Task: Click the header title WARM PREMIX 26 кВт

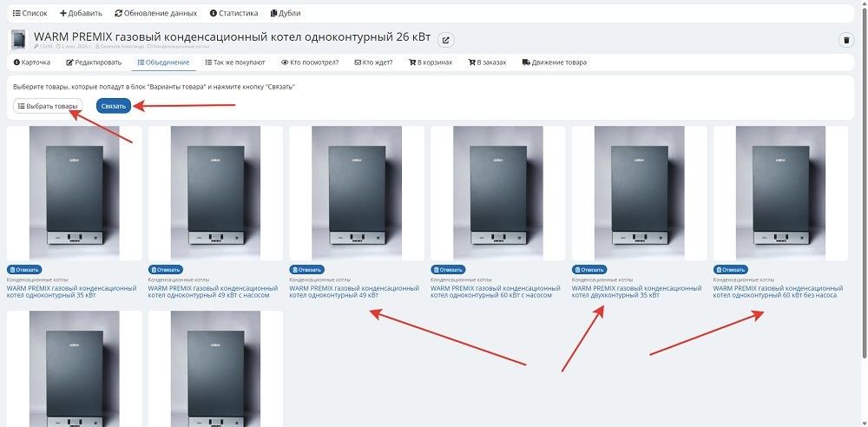Action: click(232, 37)
